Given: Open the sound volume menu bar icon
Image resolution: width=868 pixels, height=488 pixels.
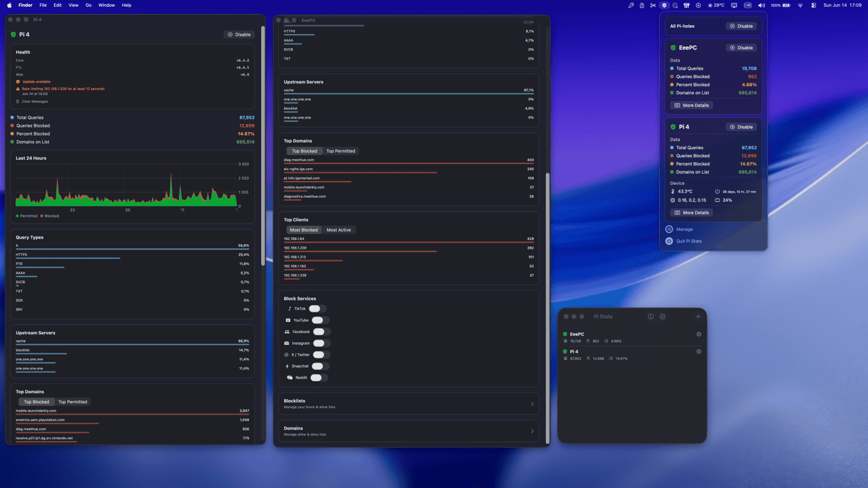Looking at the screenshot, I should click(x=760, y=5).
